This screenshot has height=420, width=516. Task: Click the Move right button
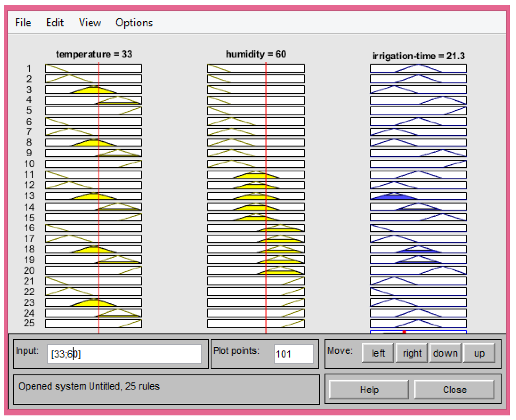(412, 353)
